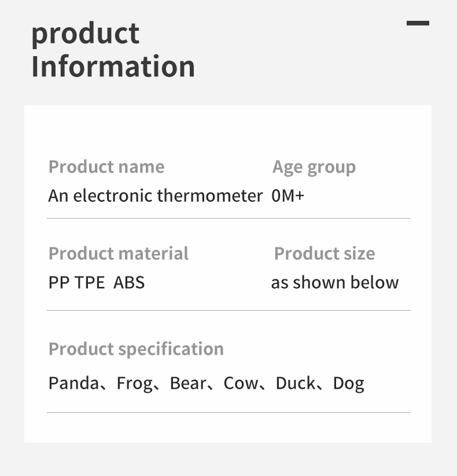Select the 'Cow' specification option
The height and width of the screenshot is (476, 457).
(x=241, y=383)
